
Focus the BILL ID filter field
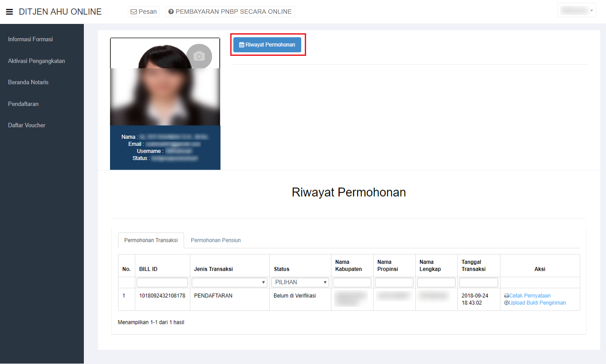click(162, 282)
